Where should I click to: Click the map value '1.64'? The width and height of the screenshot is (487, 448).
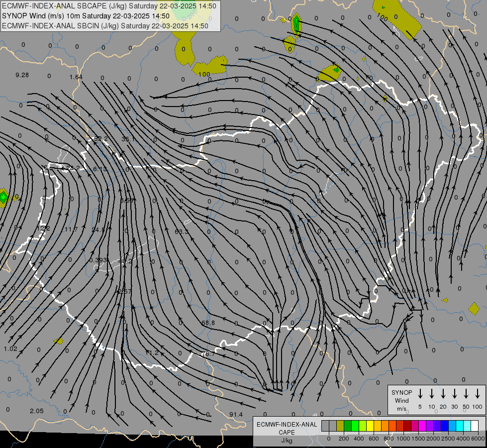click(x=76, y=77)
